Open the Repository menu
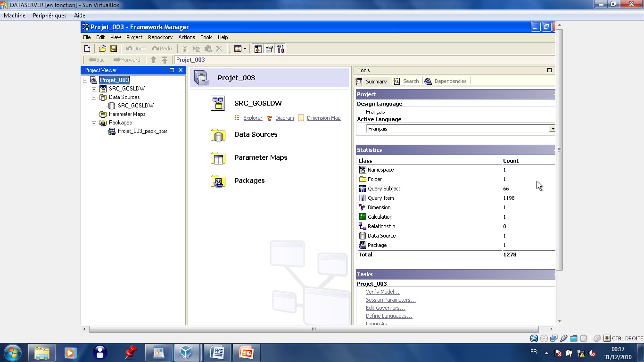This screenshot has height=362, width=644. (160, 37)
